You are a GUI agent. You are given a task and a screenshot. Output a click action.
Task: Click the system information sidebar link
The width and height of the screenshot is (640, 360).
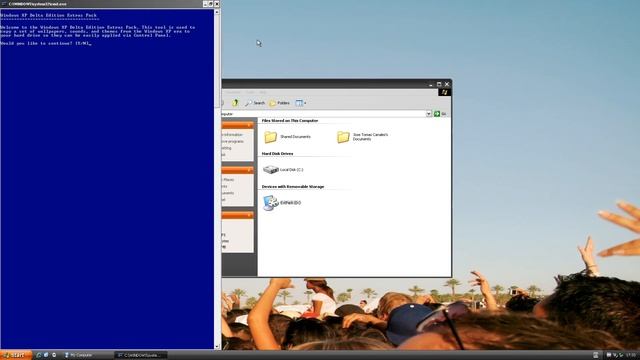(x=232, y=135)
